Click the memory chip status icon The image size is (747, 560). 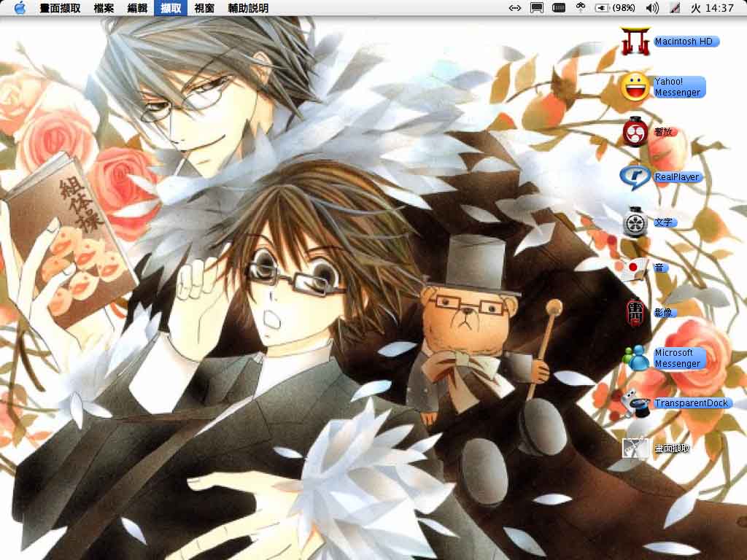pyautogui.click(x=558, y=7)
